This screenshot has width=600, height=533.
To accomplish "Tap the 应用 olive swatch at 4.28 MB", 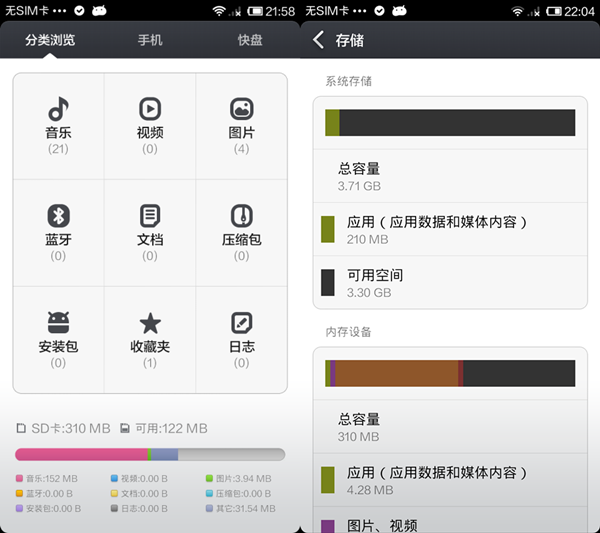I will click(327, 480).
